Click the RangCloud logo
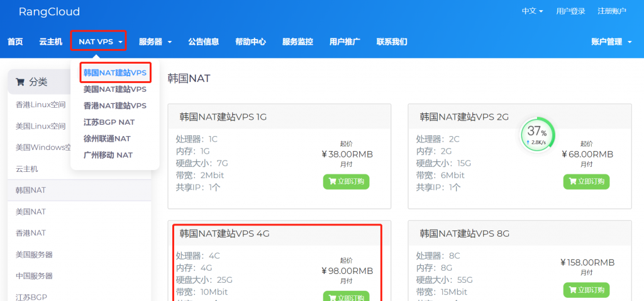 click(49, 12)
